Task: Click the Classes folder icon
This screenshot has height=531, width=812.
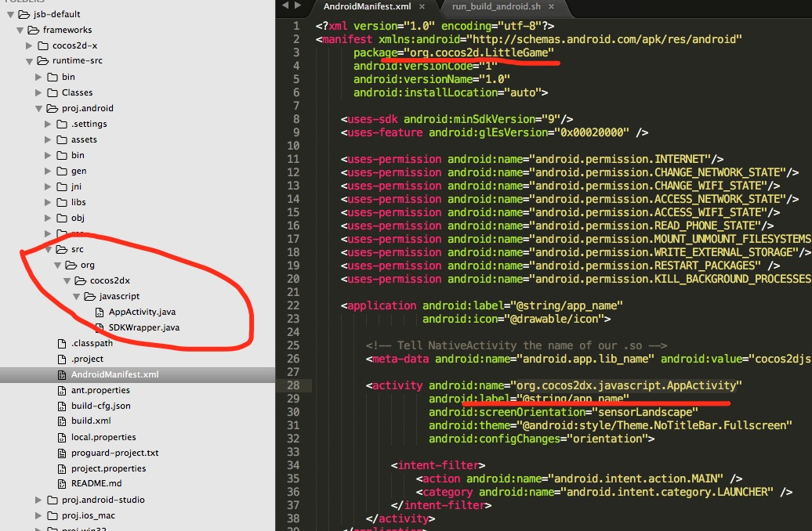Action: coord(53,92)
